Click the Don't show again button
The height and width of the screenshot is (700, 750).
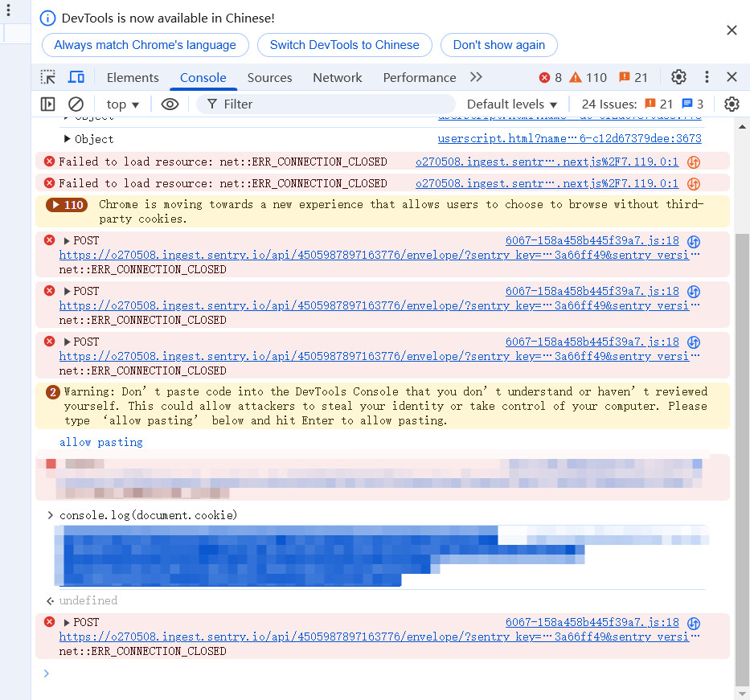[x=498, y=45]
